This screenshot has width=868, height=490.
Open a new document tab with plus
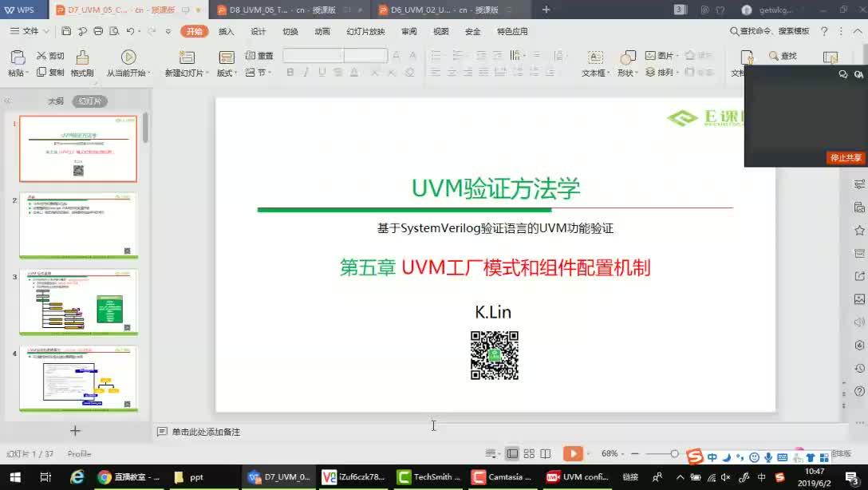pos(546,10)
